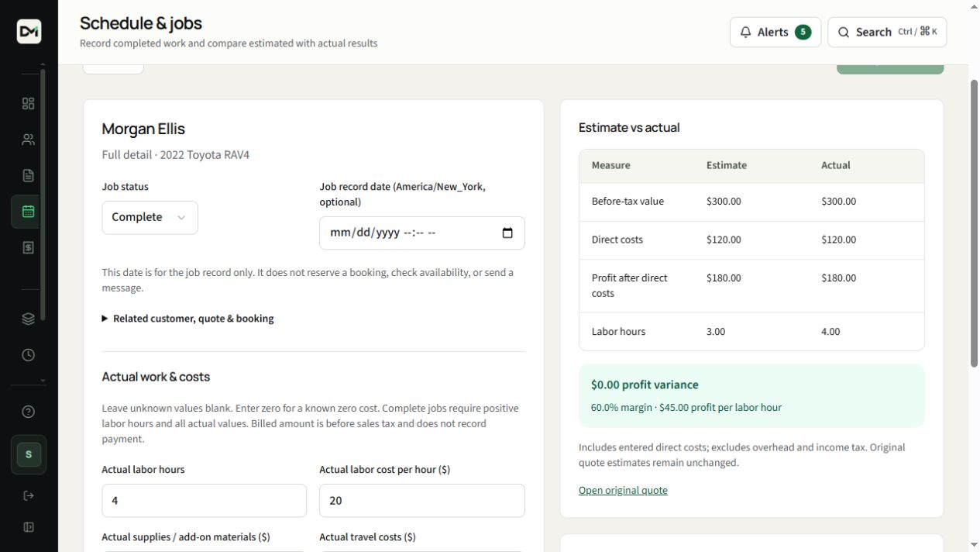Open the stacked layers sidebar icon

coord(29,319)
